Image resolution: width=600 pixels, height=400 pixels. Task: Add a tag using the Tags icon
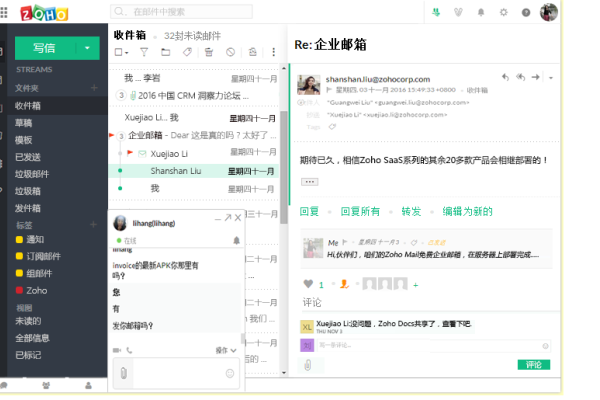[332, 127]
